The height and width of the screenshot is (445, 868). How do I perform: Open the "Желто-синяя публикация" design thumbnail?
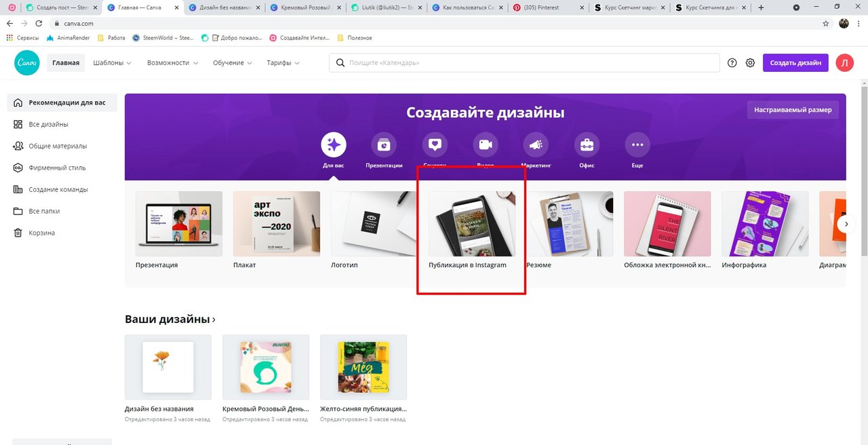coord(363,367)
